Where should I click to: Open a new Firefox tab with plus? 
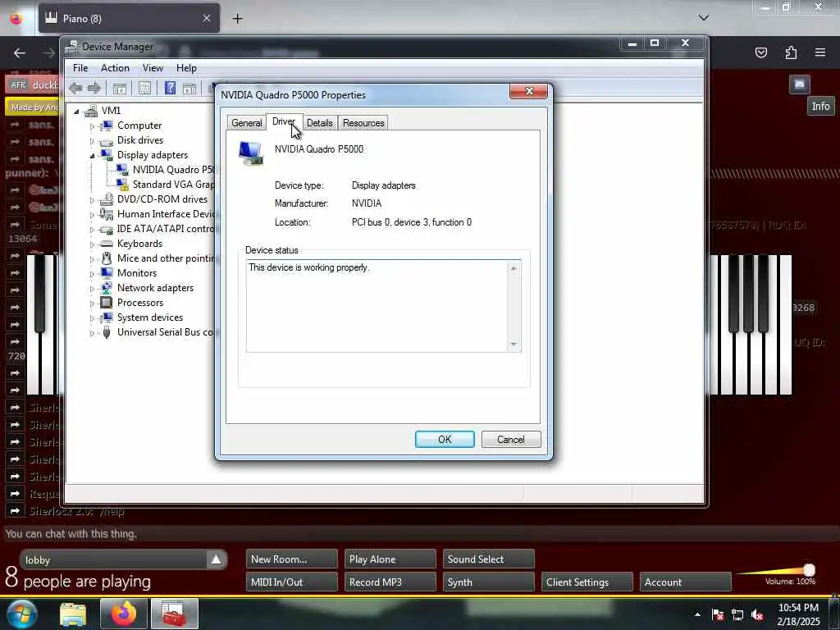pos(237,19)
